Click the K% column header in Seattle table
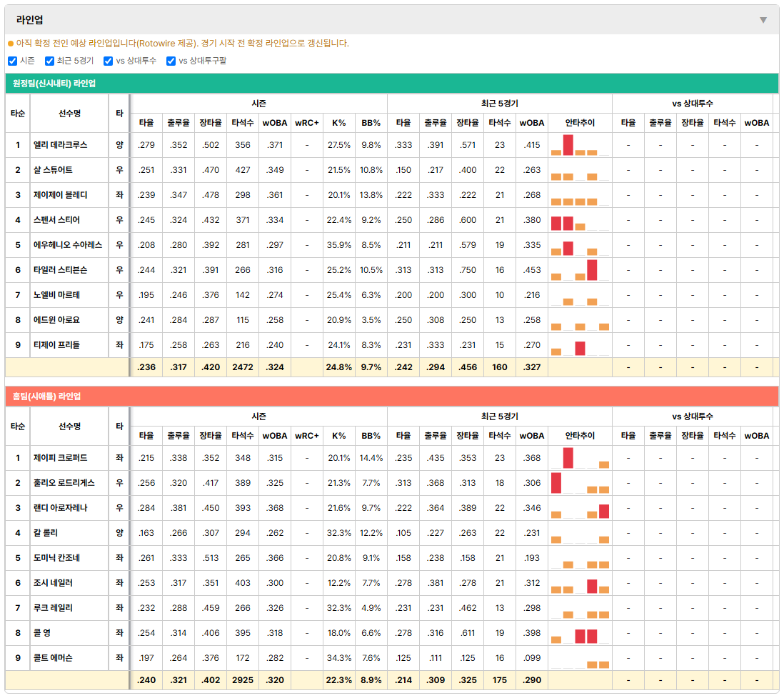784x698 pixels. [x=339, y=436]
